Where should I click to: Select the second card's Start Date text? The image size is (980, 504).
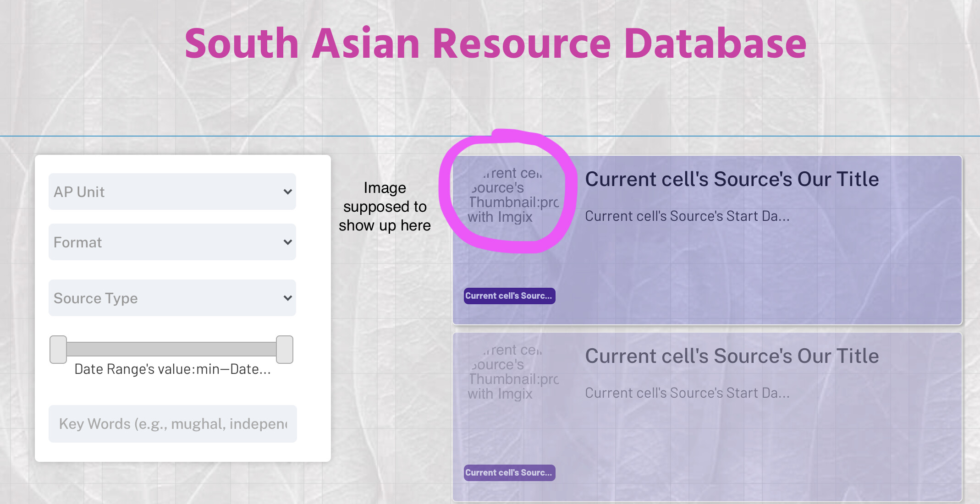(687, 393)
